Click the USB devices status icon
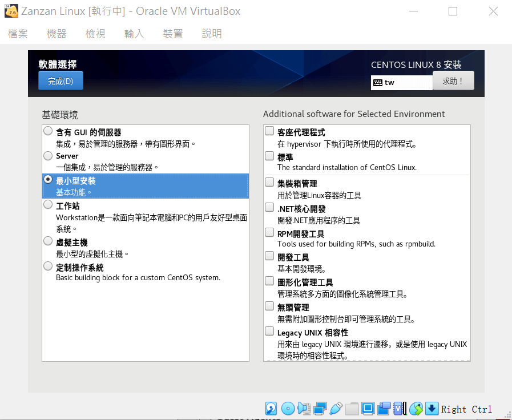 tap(336, 408)
